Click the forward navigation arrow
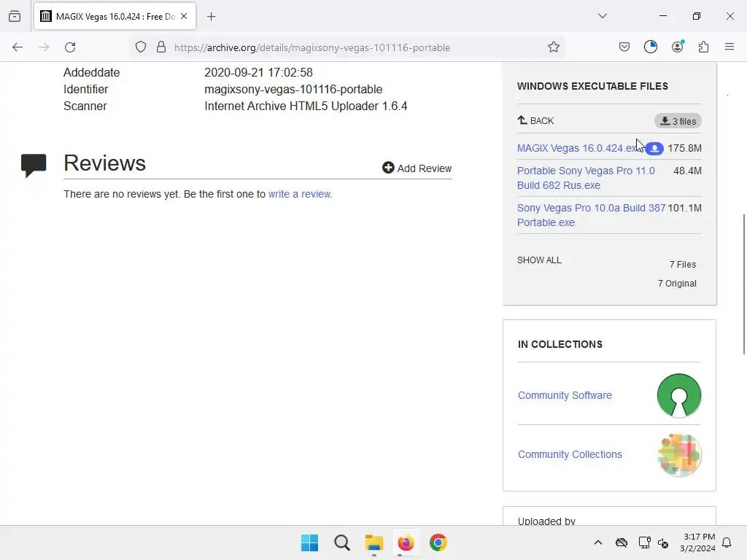Image resolution: width=747 pixels, height=560 pixels. click(x=44, y=47)
